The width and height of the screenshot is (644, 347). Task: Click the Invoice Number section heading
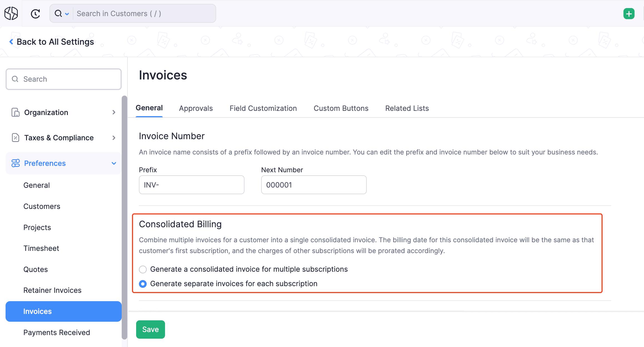click(x=172, y=136)
